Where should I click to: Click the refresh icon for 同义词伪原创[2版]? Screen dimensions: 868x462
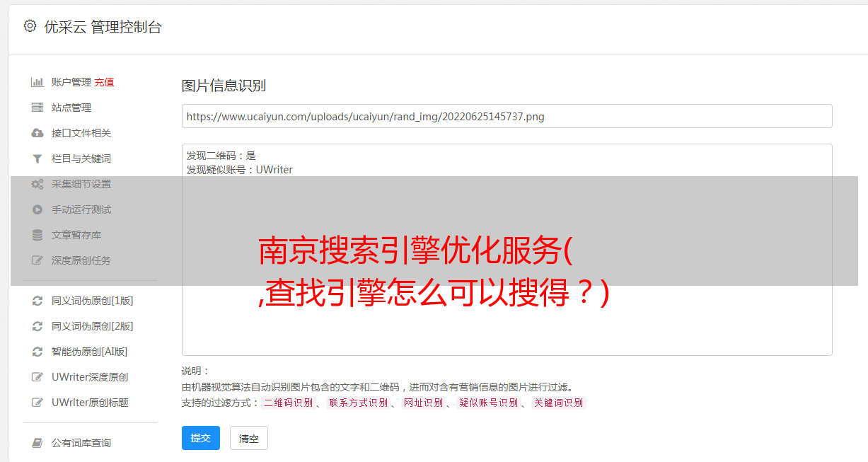[37, 326]
